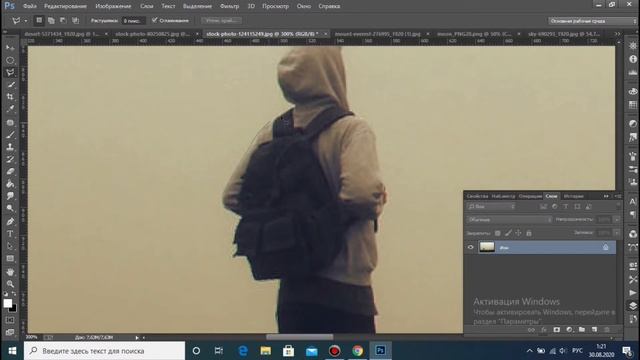Screen dimensions: 640x360
Task: Click the Фон layer thumbnail
Action: tap(487, 247)
